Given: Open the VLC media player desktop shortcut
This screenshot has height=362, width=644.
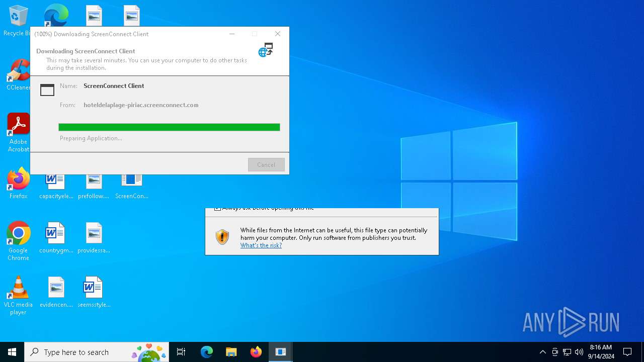Looking at the screenshot, I should pyautogui.click(x=18, y=296).
